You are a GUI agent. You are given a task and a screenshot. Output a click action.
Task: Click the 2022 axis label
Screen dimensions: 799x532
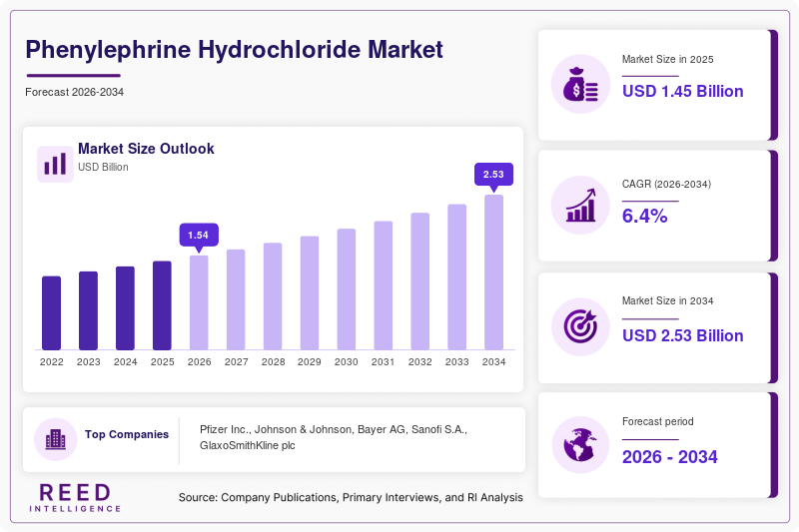point(52,362)
